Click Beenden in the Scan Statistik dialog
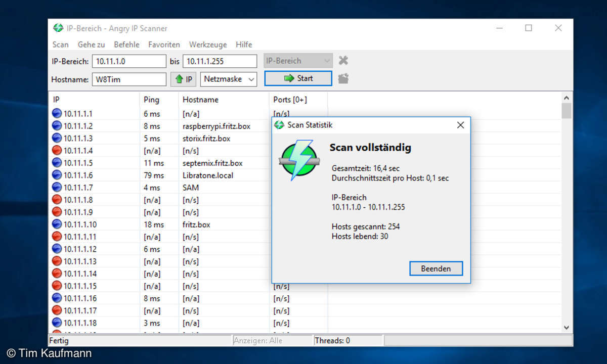 click(x=436, y=268)
